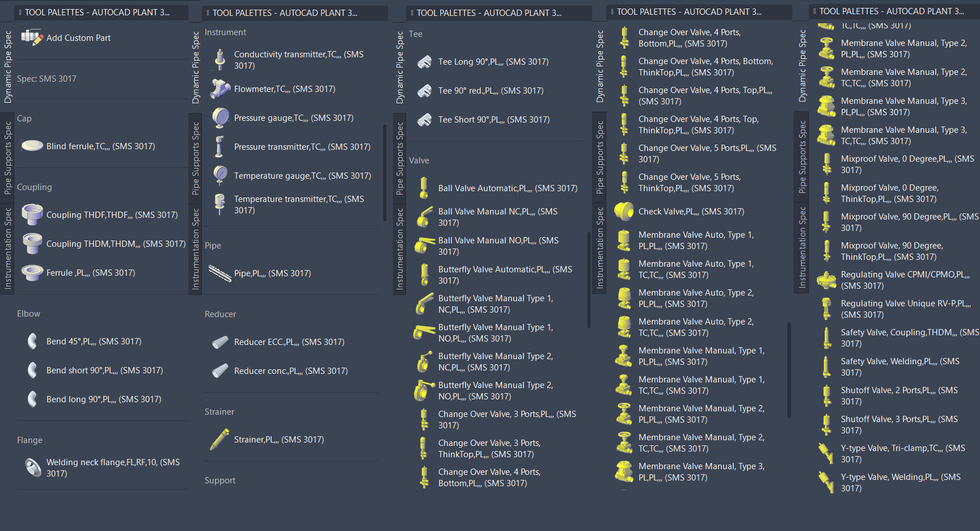The height and width of the screenshot is (531, 980).
Task: Switch to Dynamic Pipe Spec tab beside Flowmeter
Action: 196,67
